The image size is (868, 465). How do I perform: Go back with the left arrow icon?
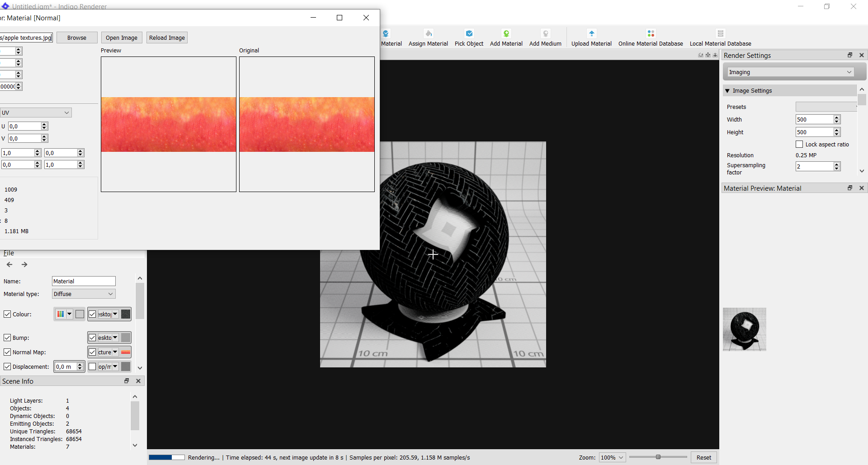click(x=9, y=265)
